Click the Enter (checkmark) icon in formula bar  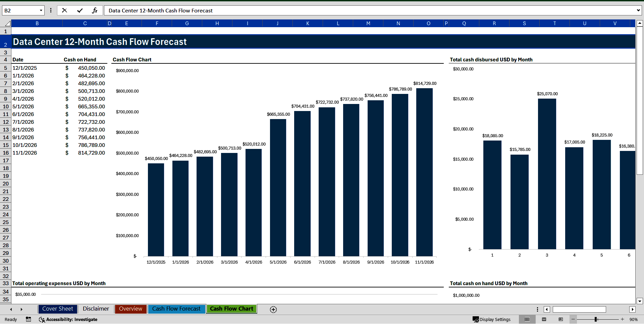(80, 10)
